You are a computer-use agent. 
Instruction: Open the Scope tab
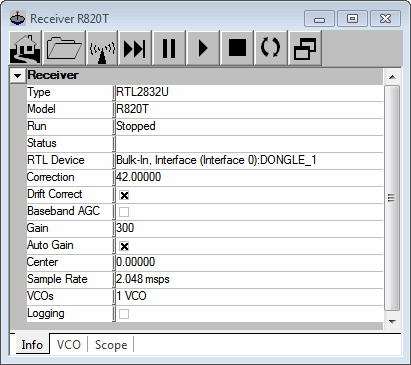(111, 344)
